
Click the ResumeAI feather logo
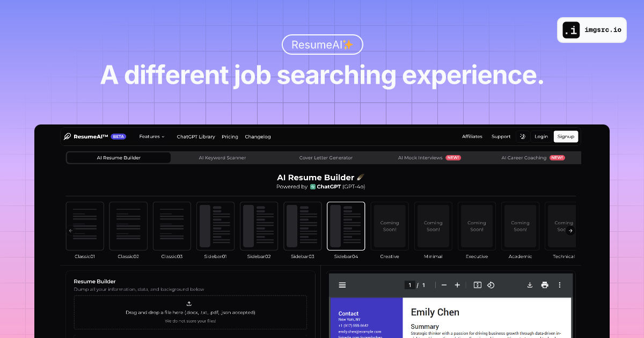click(67, 136)
